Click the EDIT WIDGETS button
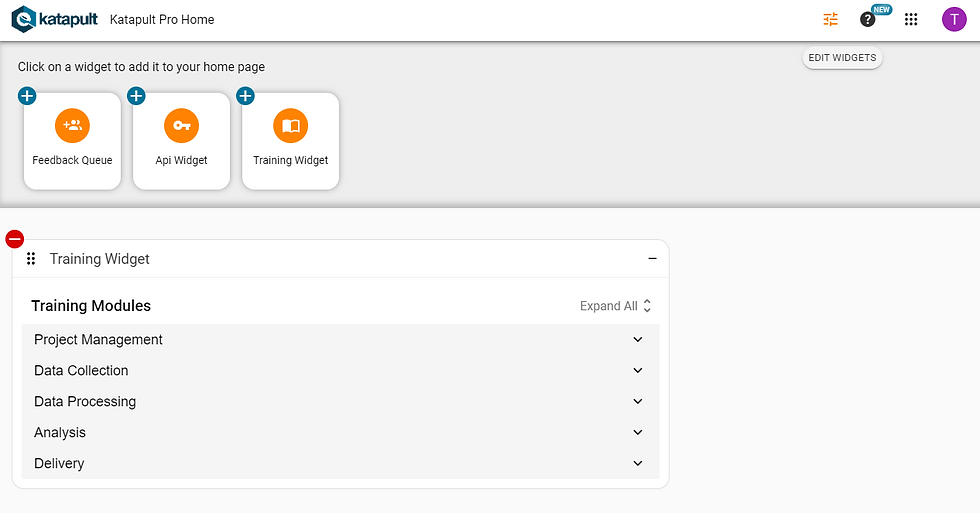 tap(842, 57)
